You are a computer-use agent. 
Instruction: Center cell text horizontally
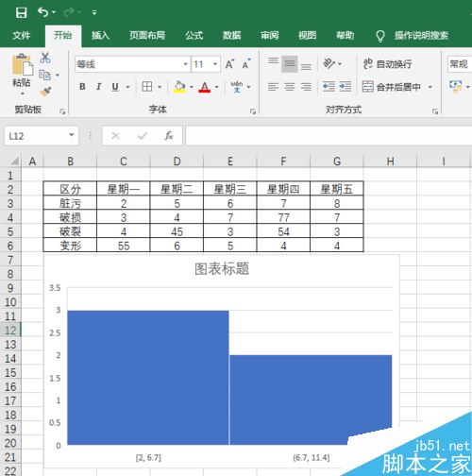290,87
